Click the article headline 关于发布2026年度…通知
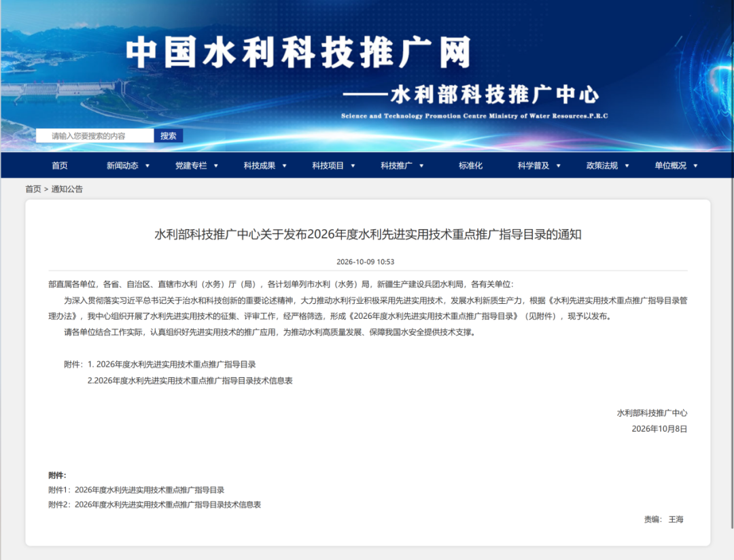The height and width of the screenshot is (560, 734). coord(368,234)
